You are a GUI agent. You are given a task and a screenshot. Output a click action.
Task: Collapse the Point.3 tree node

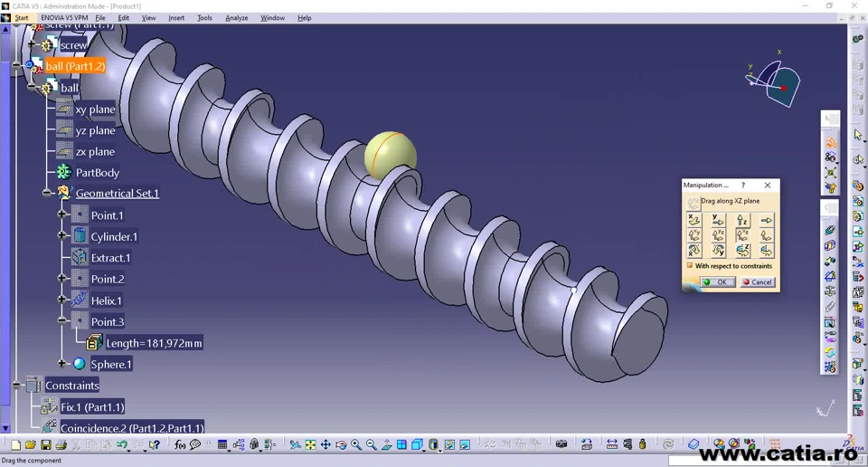click(x=62, y=320)
